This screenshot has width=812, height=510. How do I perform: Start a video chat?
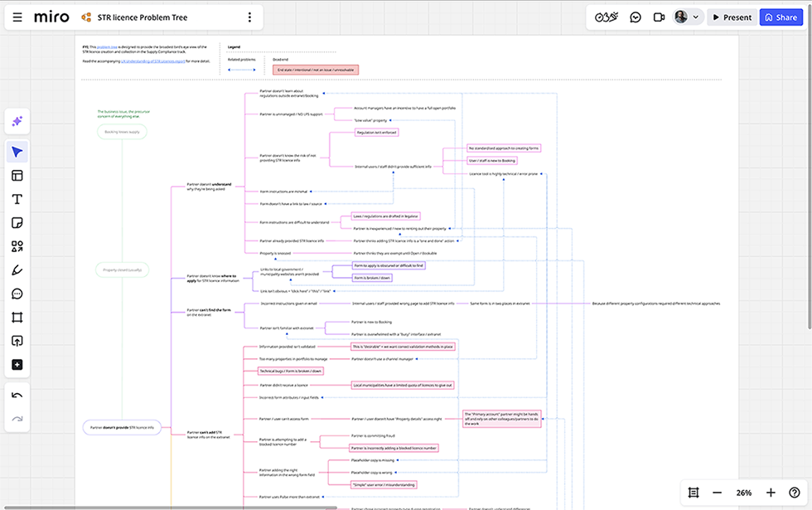pos(659,17)
